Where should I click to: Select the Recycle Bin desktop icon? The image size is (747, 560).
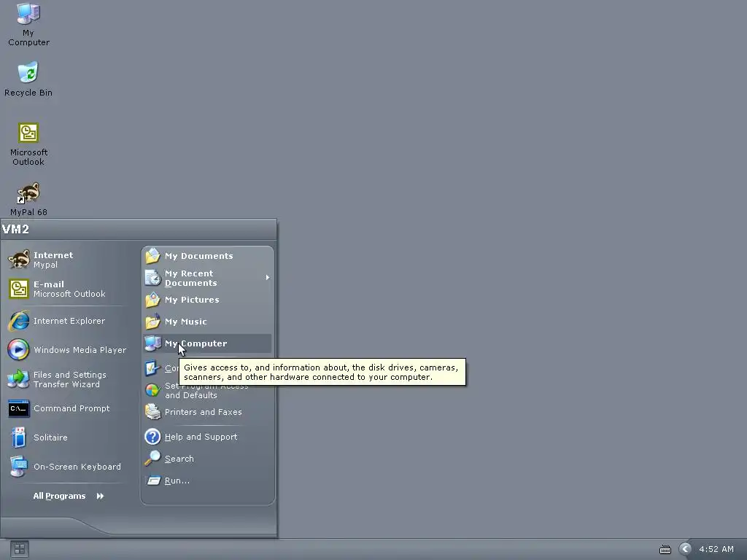(28, 79)
